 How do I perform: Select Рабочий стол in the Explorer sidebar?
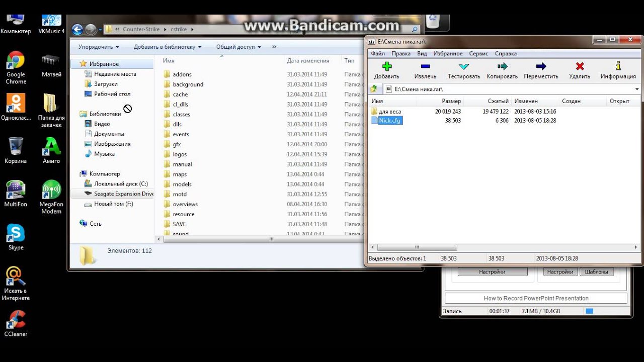pos(112,94)
